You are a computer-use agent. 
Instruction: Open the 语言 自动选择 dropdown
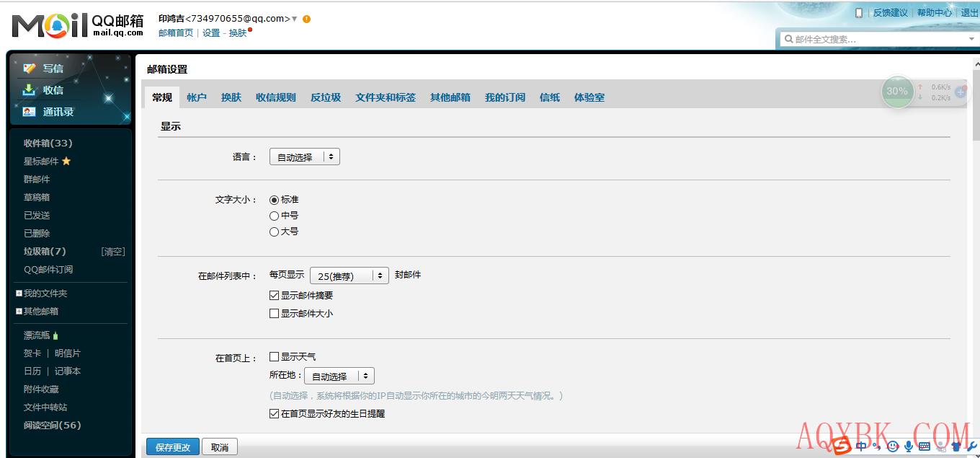[304, 157]
